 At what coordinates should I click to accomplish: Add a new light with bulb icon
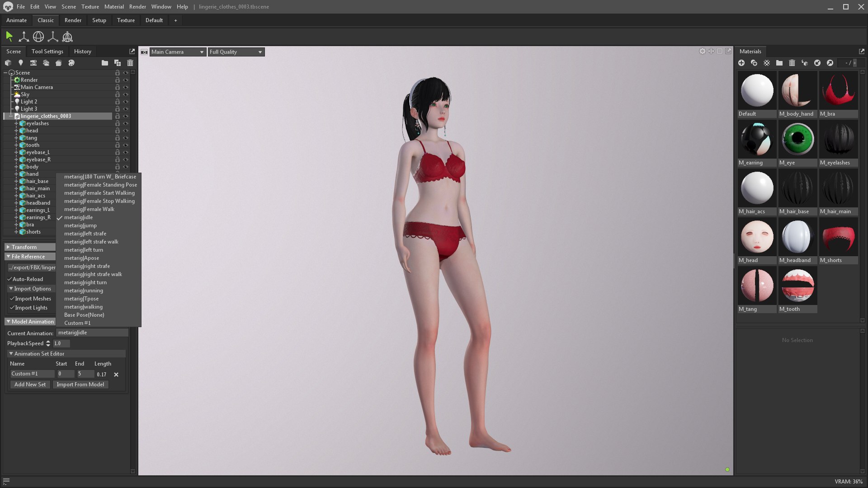[x=20, y=63]
